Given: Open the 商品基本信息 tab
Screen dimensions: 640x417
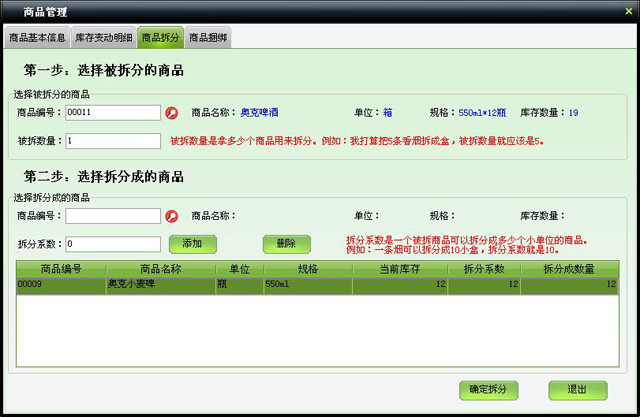Looking at the screenshot, I should (x=37, y=38).
